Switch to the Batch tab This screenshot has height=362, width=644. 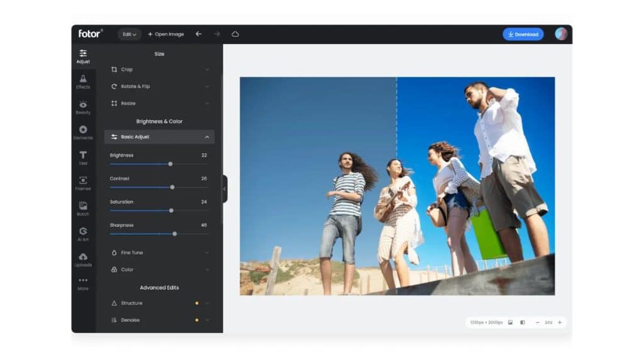[83, 208]
